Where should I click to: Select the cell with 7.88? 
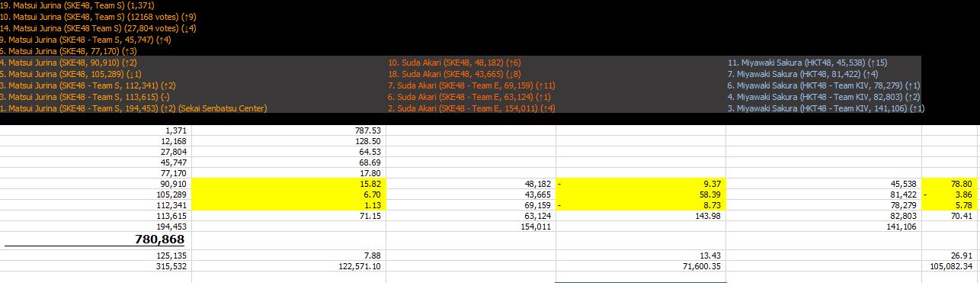coord(288,256)
